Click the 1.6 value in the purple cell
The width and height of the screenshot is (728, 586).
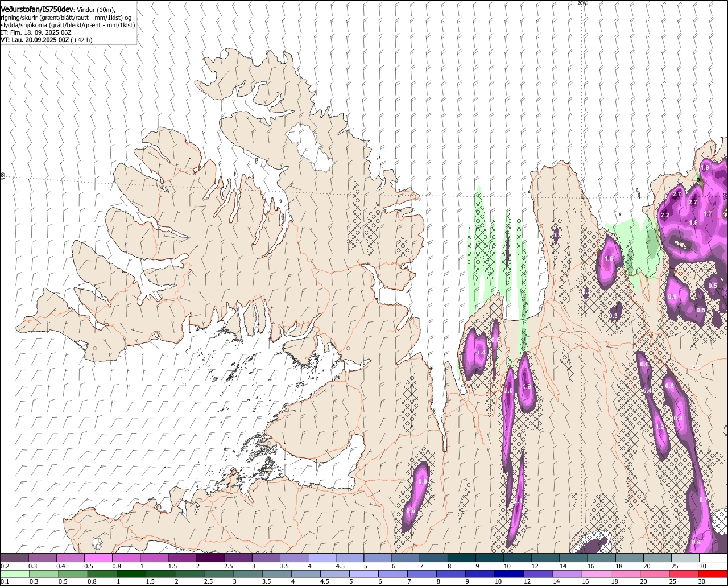(609, 259)
